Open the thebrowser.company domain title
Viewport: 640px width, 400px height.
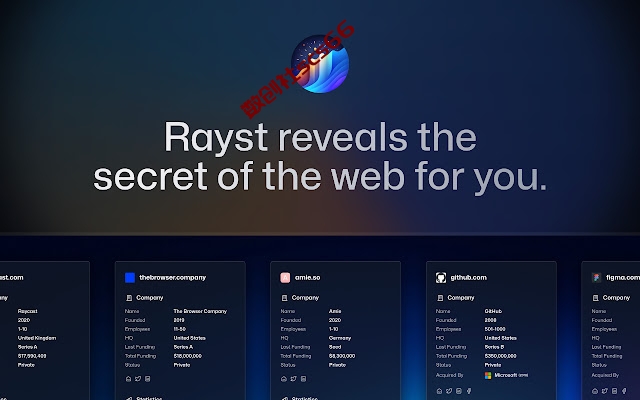173,278
